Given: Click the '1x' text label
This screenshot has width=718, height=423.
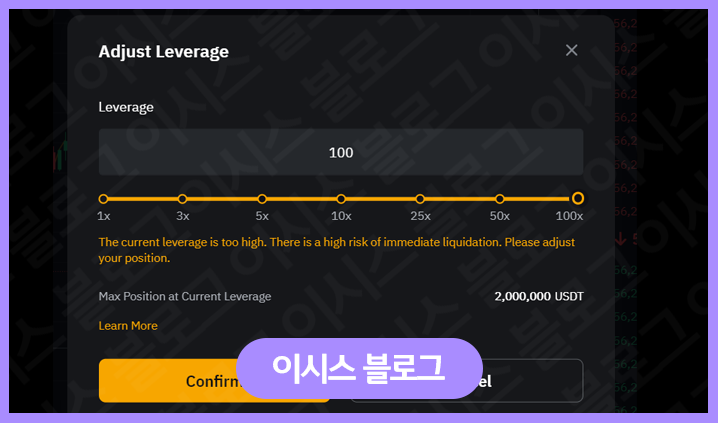Looking at the screenshot, I should click(104, 216).
